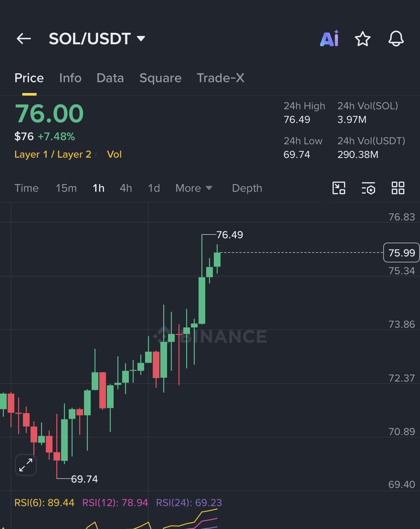
Task: Open the picture-in-picture chart icon
Action: (x=339, y=188)
